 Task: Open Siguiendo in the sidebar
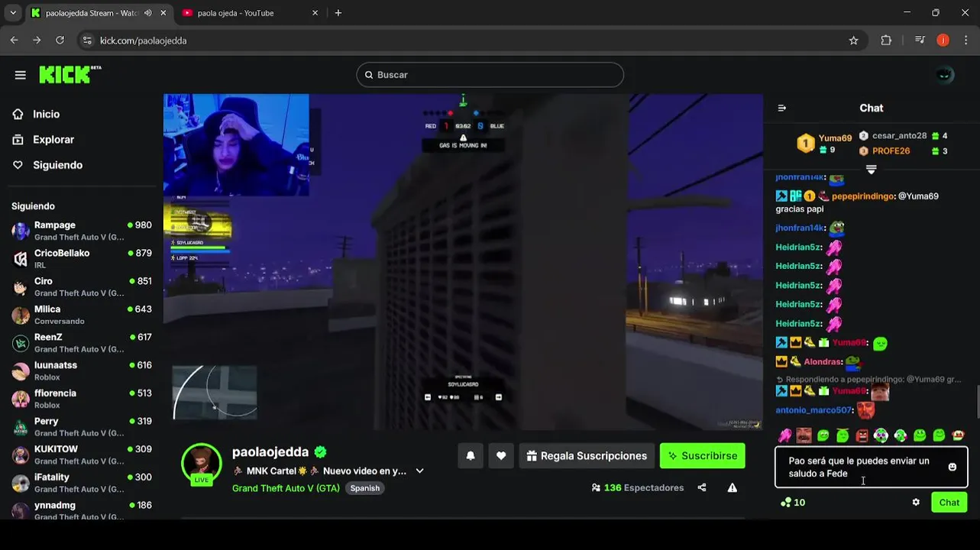point(57,165)
